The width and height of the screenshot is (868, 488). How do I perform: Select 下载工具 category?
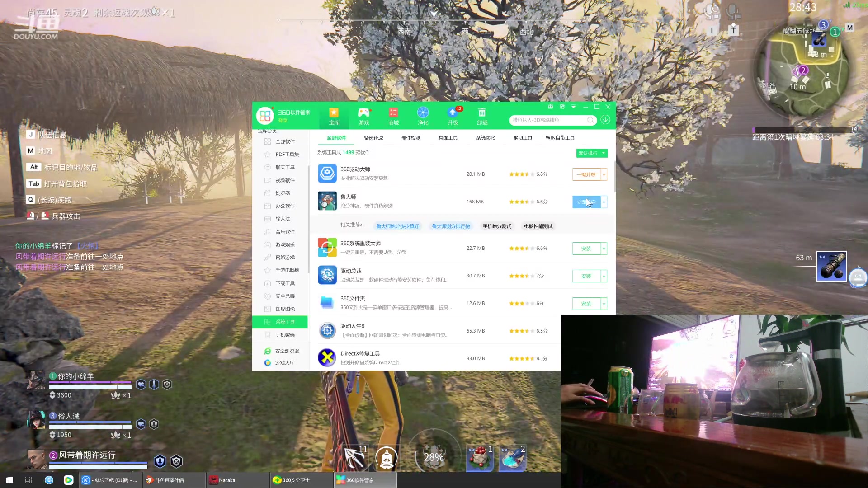(x=280, y=283)
